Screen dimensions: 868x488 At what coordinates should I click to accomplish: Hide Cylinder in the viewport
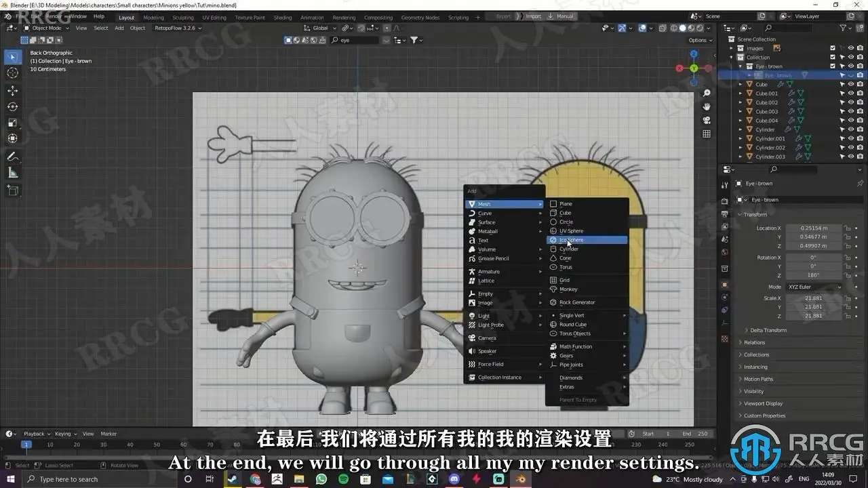point(851,129)
